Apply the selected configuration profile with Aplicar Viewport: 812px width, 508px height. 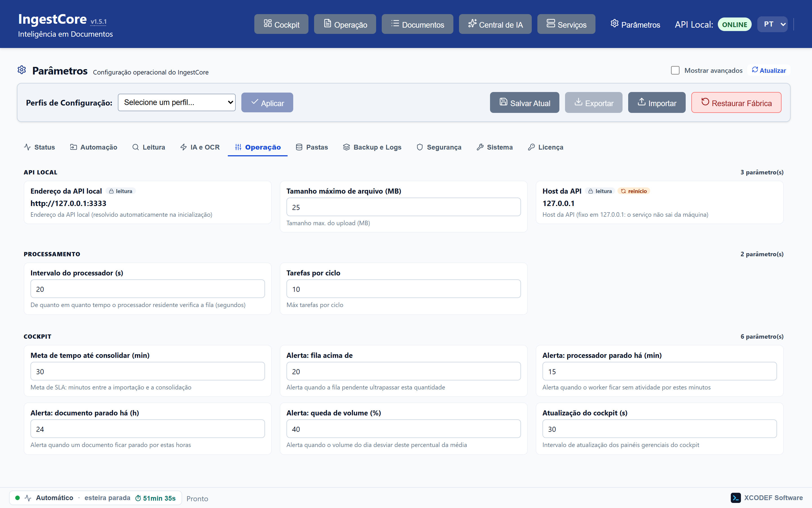click(267, 102)
